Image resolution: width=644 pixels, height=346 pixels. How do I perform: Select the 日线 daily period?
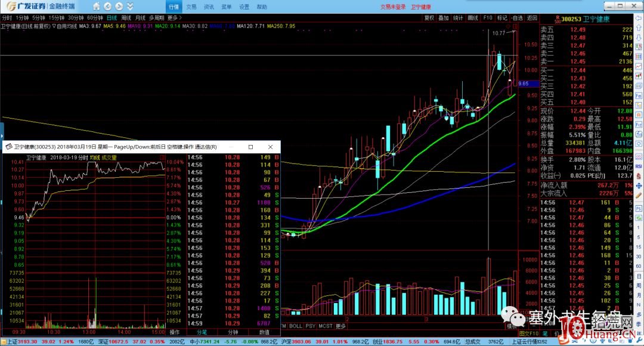click(112, 18)
